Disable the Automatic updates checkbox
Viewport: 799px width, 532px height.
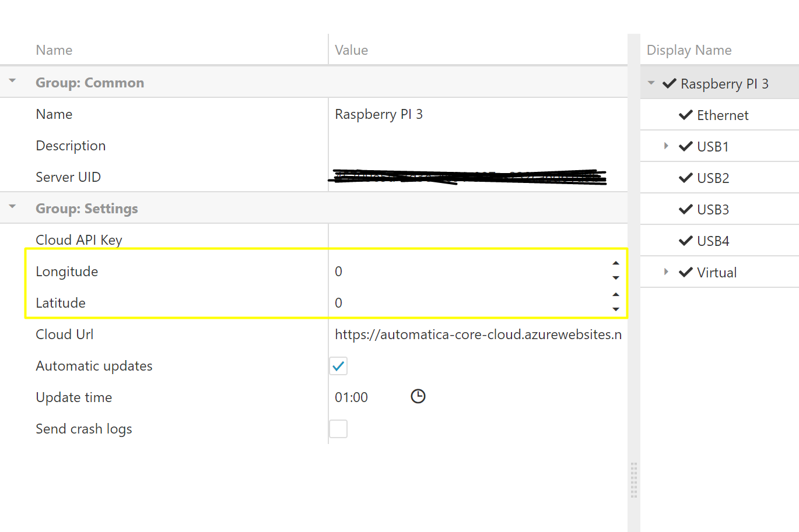(338, 366)
